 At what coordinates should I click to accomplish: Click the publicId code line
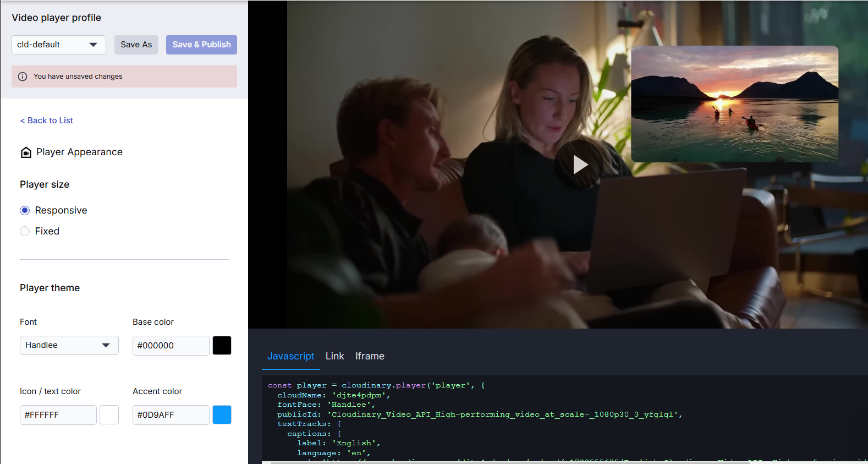[480, 414]
